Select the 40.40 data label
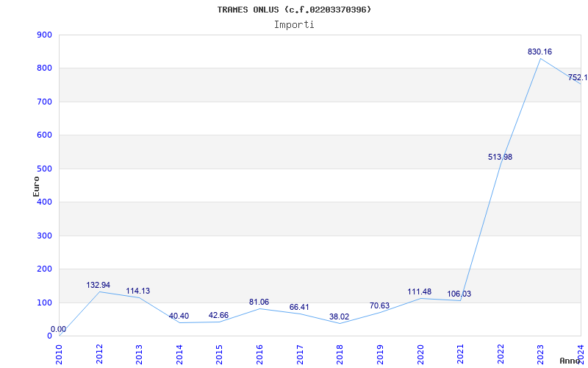The height and width of the screenshot is (368, 588). (179, 316)
